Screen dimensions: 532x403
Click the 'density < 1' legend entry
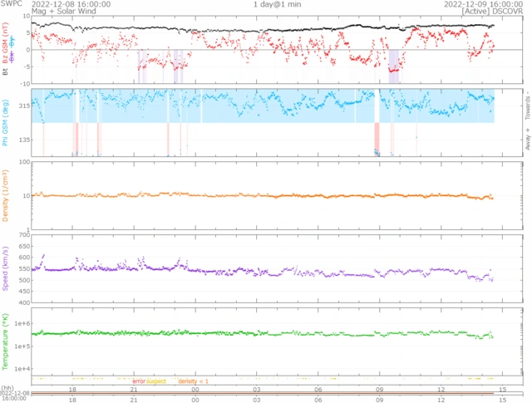(194, 381)
